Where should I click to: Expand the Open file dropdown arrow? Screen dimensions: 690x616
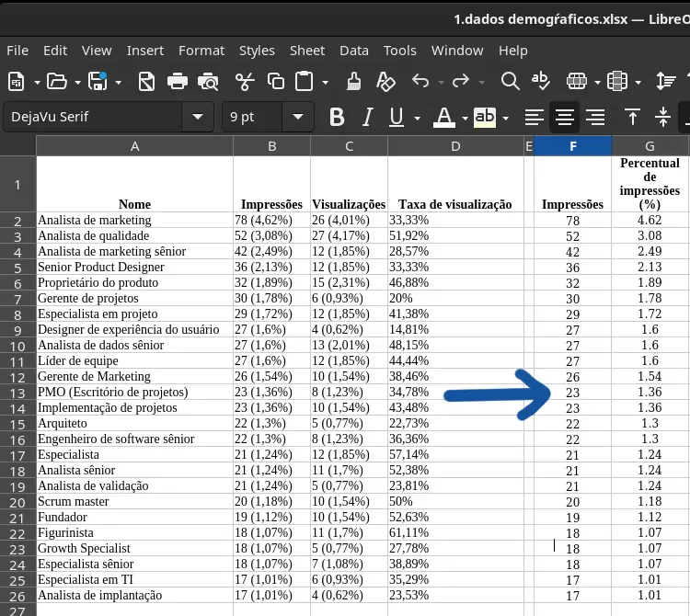77,82
